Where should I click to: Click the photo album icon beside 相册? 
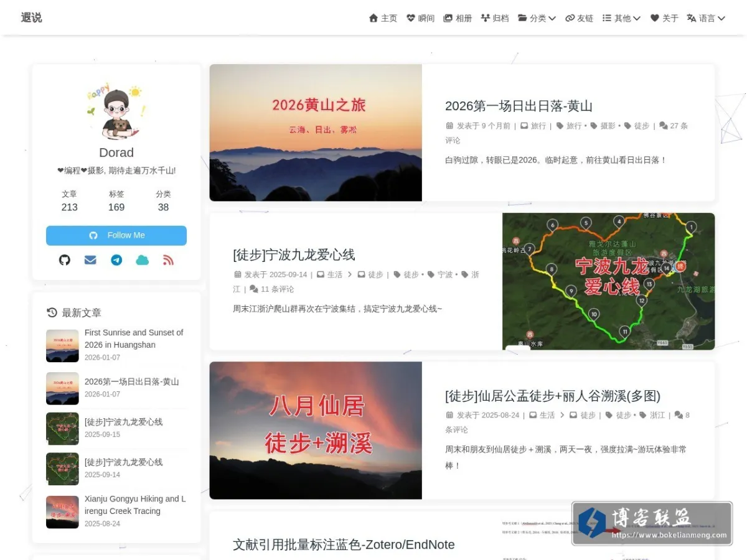point(448,18)
